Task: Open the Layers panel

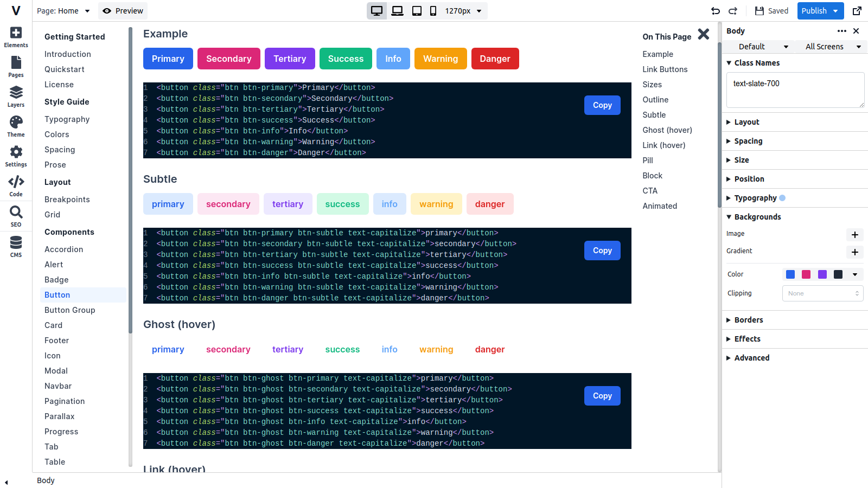Action: click(16, 97)
